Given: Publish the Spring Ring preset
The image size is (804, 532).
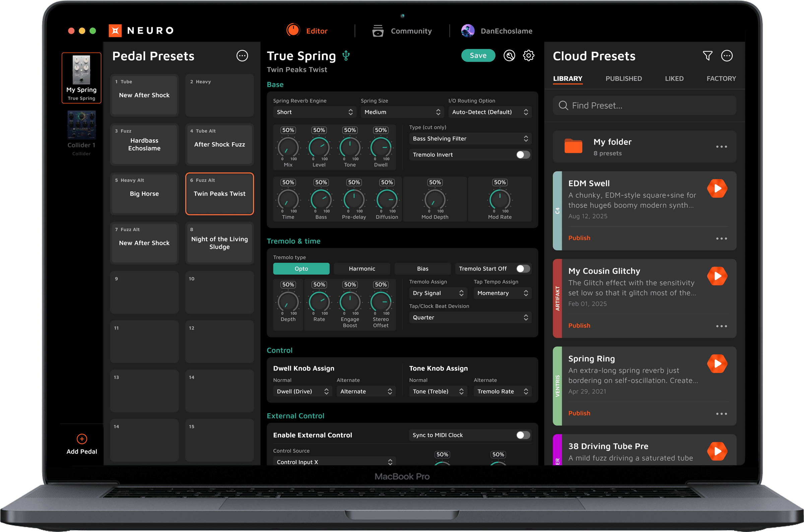Looking at the screenshot, I should pos(579,413).
